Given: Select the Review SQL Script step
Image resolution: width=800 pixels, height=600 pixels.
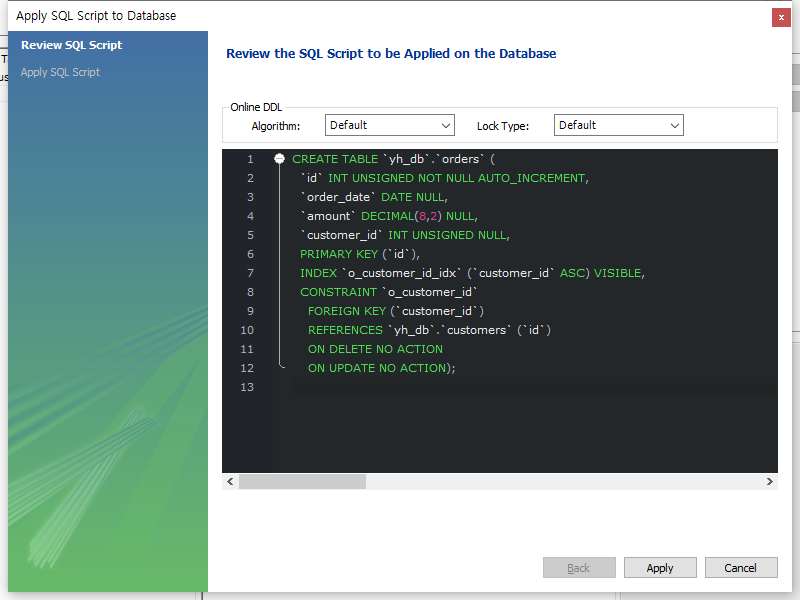Looking at the screenshot, I should pyautogui.click(x=69, y=45).
